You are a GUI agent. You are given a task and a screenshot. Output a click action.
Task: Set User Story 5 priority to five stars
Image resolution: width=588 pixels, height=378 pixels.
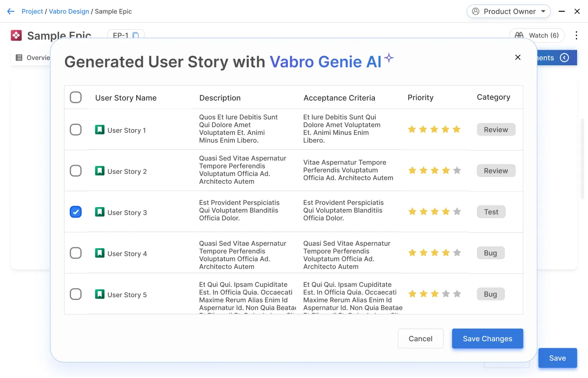(457, 294)
